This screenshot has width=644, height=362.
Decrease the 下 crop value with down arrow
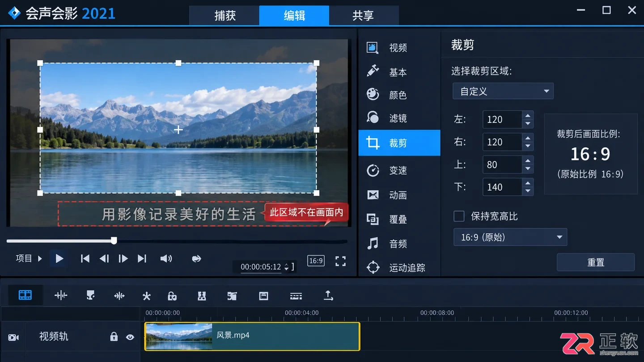[x=528, y=191]
